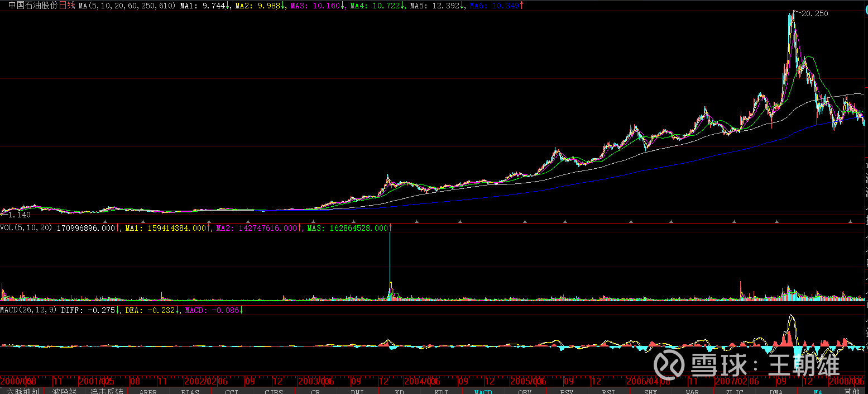The height and width of the screenshot is (394, 868).
Task: Open the 其他 (other) indicators tab
Action: point(853,392)
